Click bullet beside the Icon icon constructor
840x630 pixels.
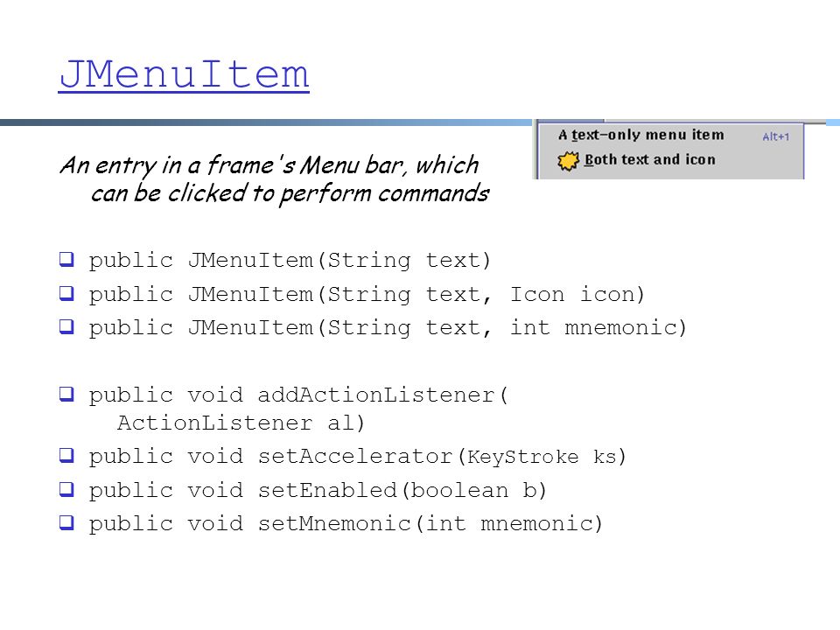[66, 293]
